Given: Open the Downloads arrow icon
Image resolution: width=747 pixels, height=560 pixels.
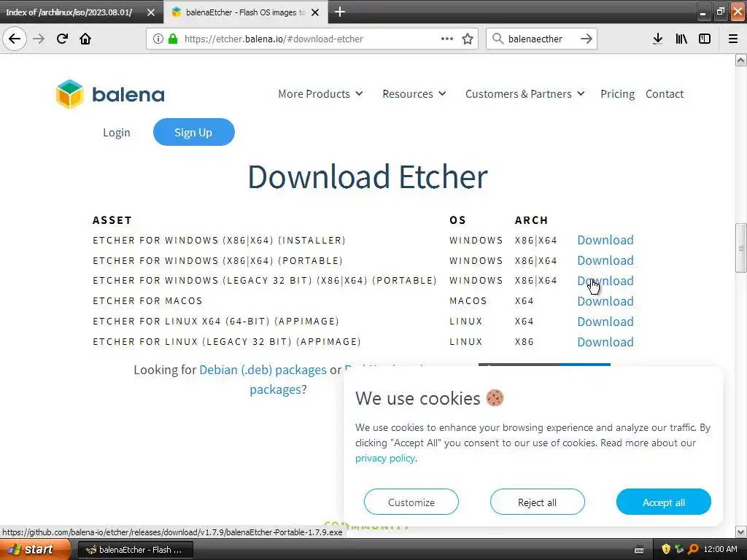Looking at the screenshot, I should [x=657, y=39].
